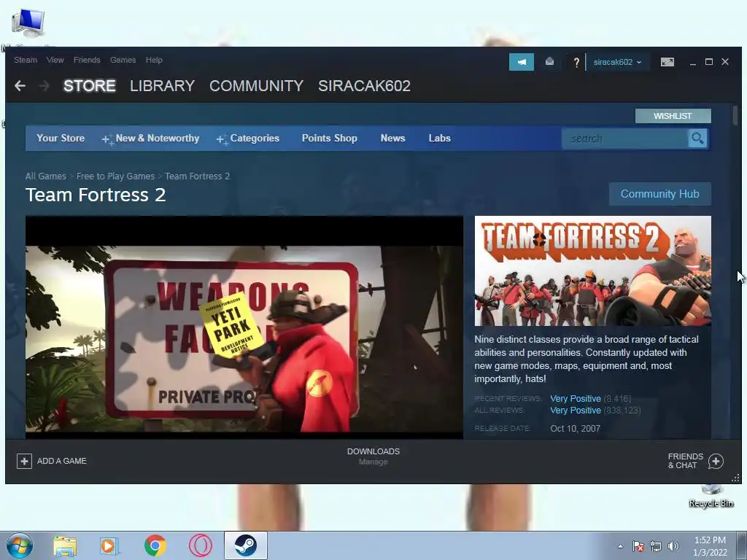Click the store search magnifier icon
The width and height of the screenshot is (747, 560).
(697, 139)
